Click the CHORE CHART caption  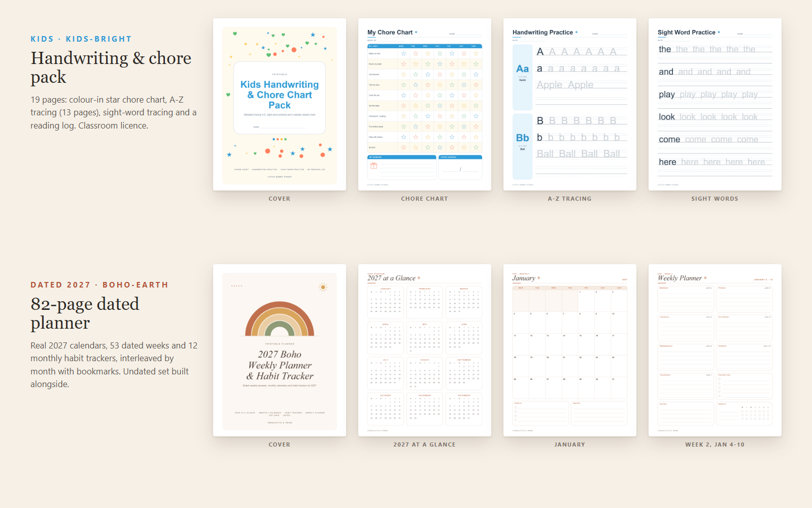click(425, 199)
